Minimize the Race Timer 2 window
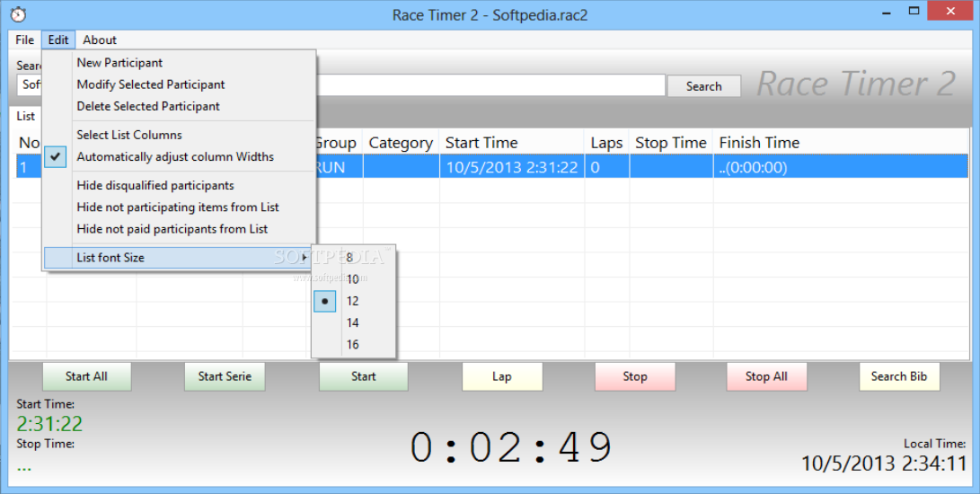The image size is (980, 494). [887, 13]
